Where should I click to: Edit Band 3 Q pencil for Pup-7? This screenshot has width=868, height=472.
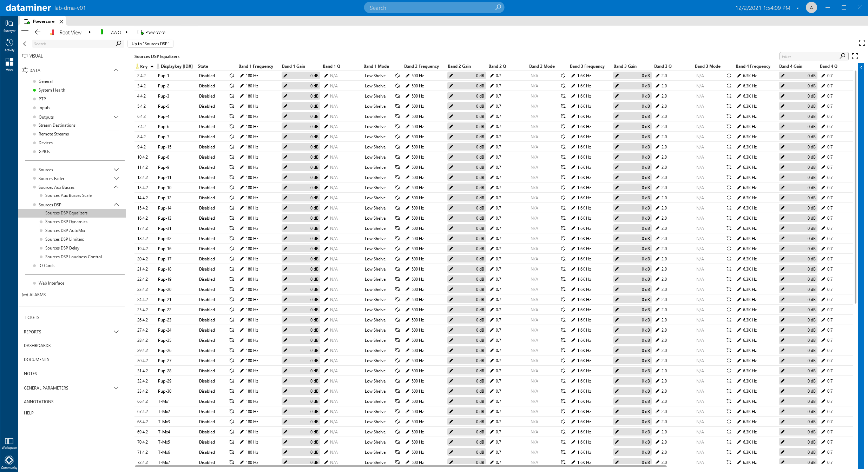pos(657,137)
